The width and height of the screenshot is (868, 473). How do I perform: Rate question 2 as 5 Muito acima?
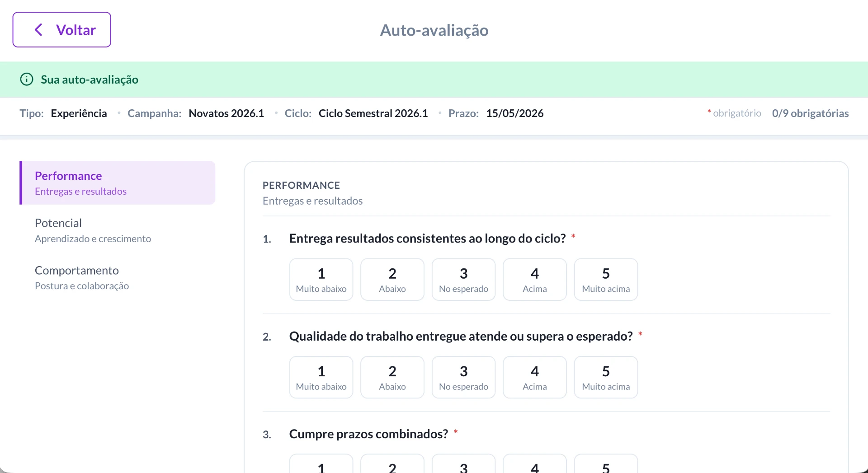pyautogui.click(x=606, y=377)
